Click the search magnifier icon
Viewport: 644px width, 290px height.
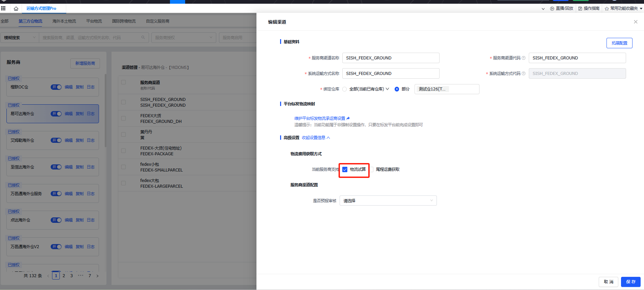tap(143, 37)
